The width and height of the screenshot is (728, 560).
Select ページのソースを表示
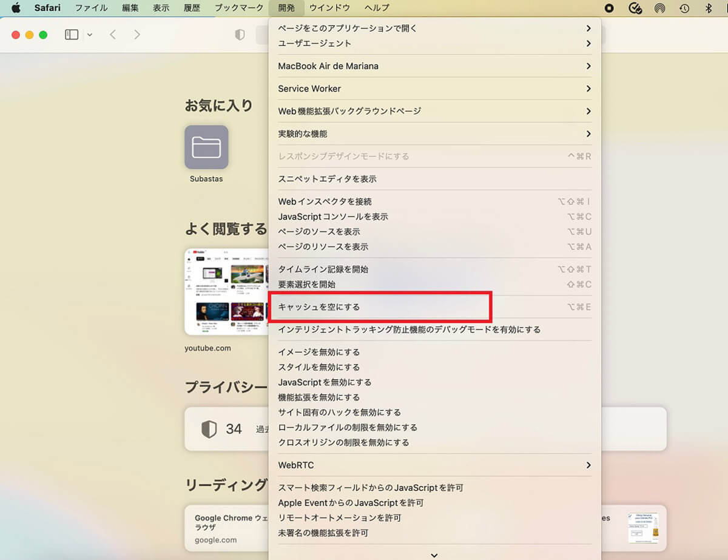(x=435, y=232)
